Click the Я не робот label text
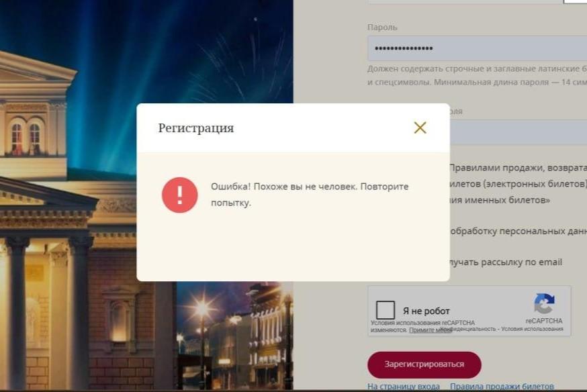Screen dimensions: 587x392 (426, 311)
